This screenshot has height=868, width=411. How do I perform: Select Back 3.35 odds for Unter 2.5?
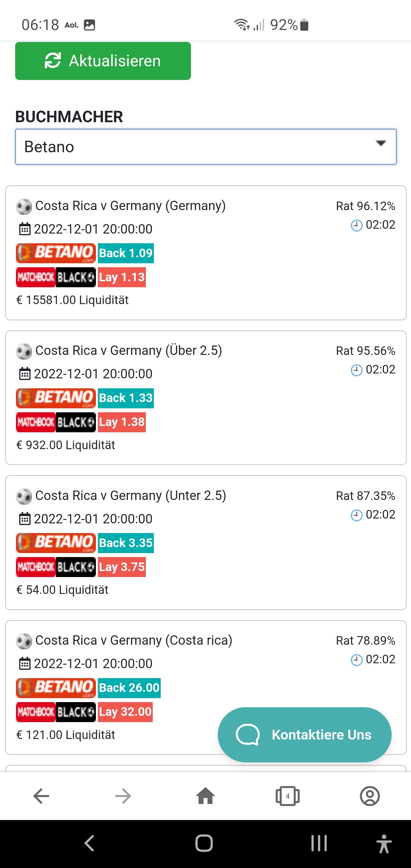tap(126, 543)
